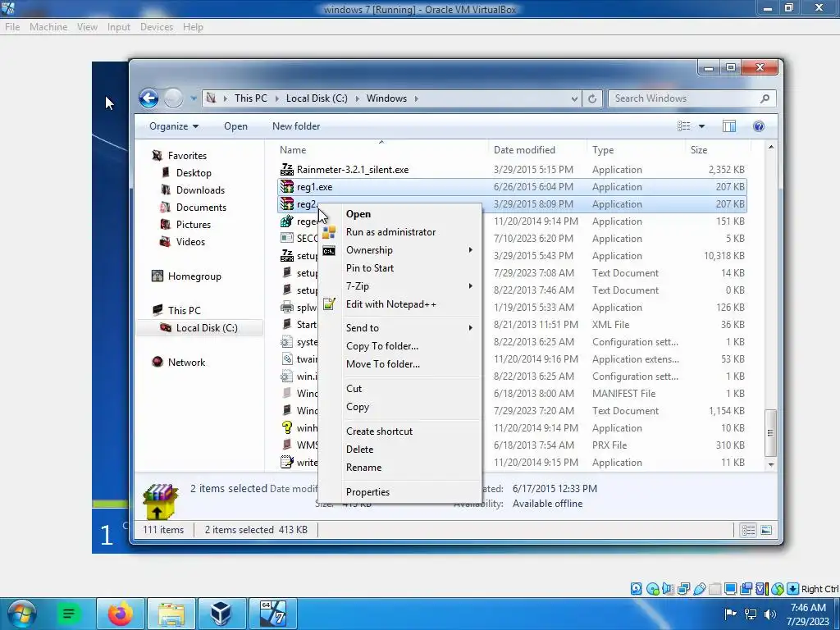Choose Edit with Notepad++
This screenshot has width=840, height=630.
[x=390, y=304]
